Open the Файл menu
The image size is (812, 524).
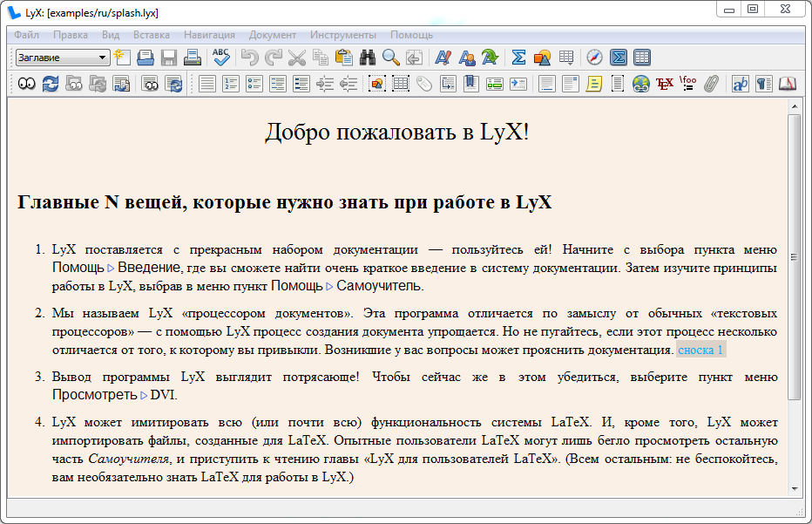pyautogui.click(x=26, y=35)
